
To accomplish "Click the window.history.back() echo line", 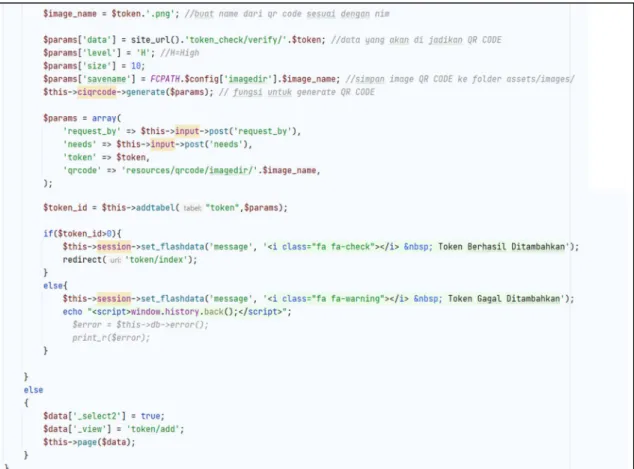I will tap(177, 311).
